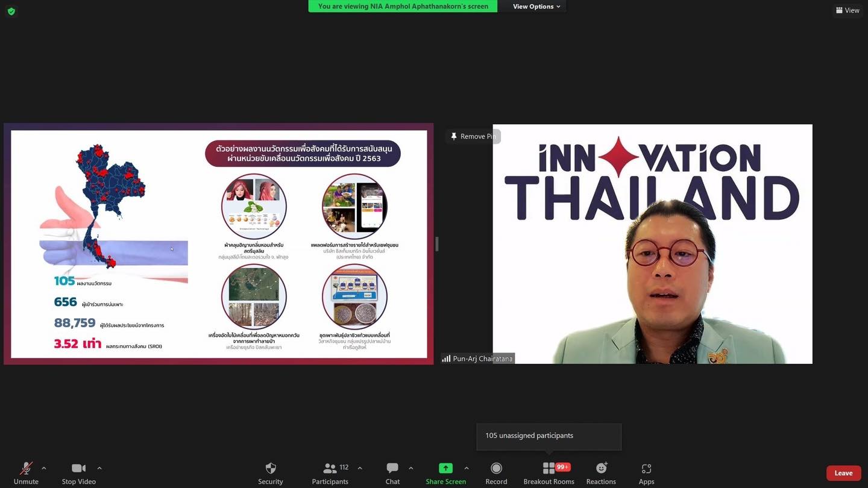
Task: Change layout with View button
Action: [x=848, y=10]
